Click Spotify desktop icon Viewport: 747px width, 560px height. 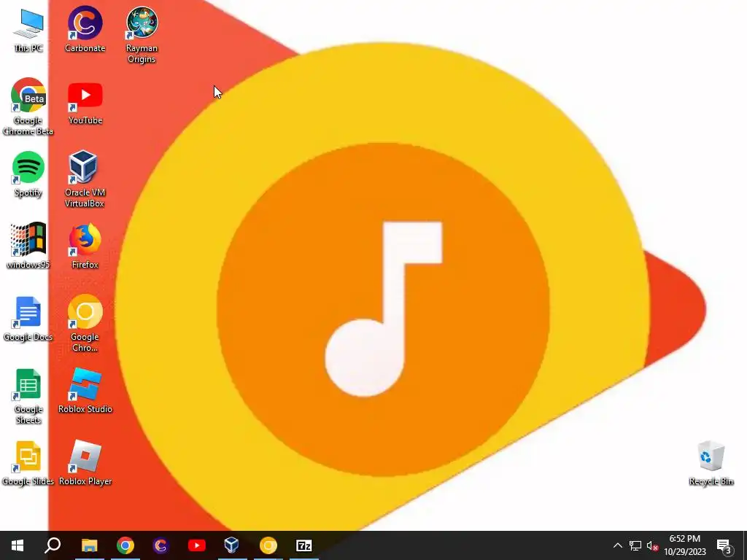(28, 174)
